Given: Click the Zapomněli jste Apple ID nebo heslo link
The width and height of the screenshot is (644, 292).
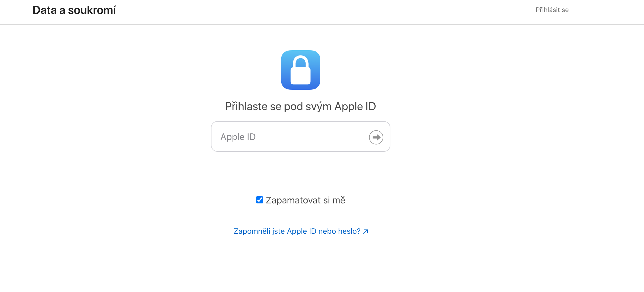Looking at the screenshot, I should [x=297, y=231].
